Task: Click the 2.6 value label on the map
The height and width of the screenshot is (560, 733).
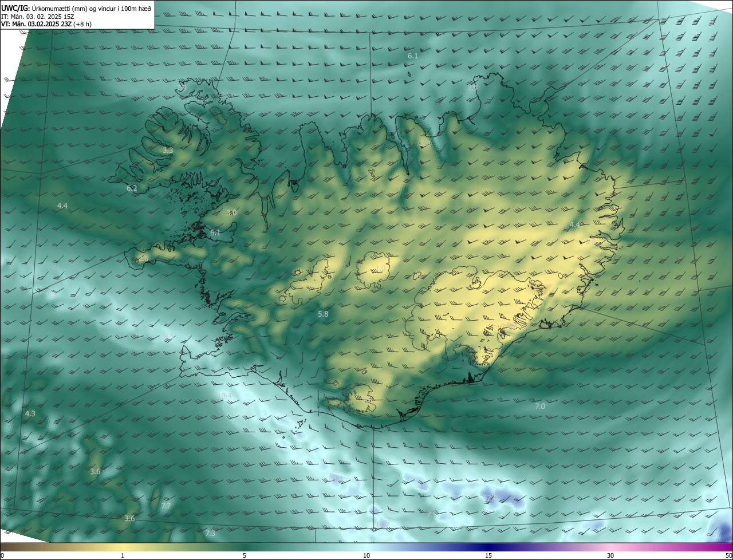Action: [x=143, y=259]
